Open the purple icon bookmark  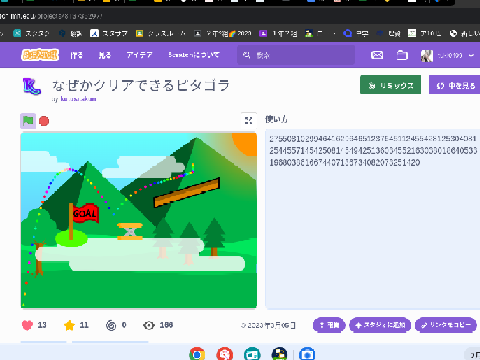(278, 33)
